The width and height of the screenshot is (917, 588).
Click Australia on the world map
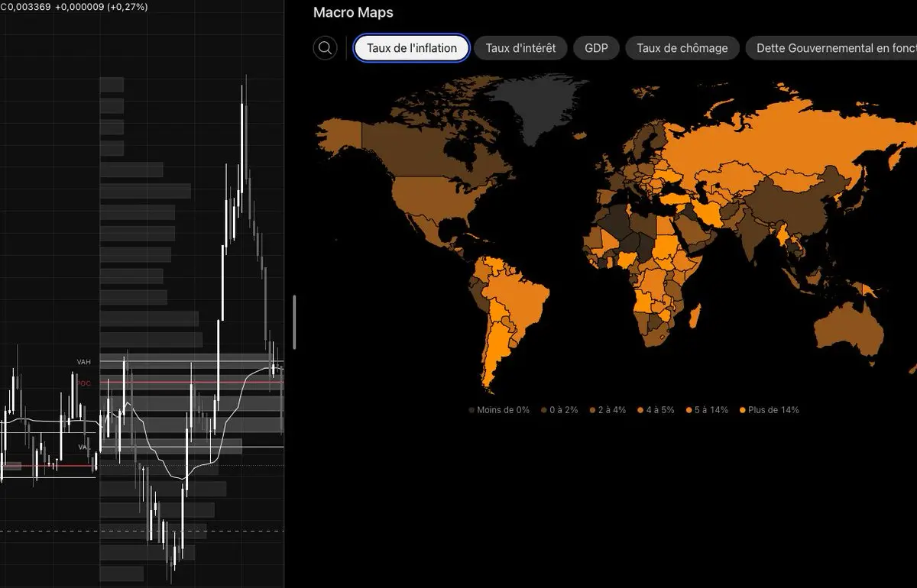point(850,328)
